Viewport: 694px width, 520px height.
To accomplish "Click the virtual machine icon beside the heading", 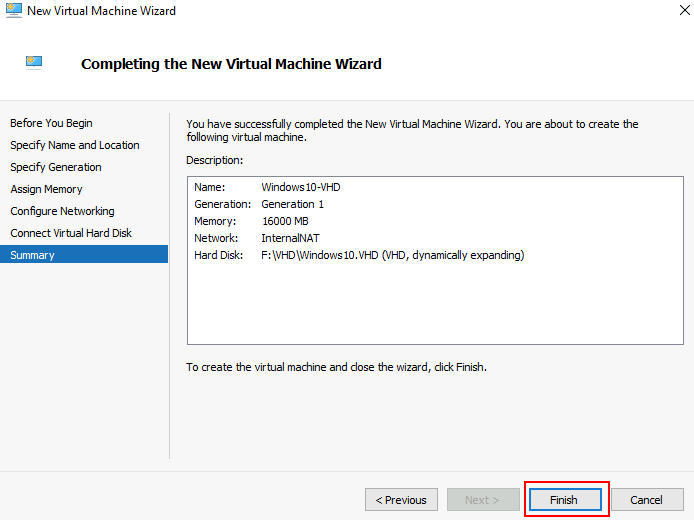I will tap(34, 62).
